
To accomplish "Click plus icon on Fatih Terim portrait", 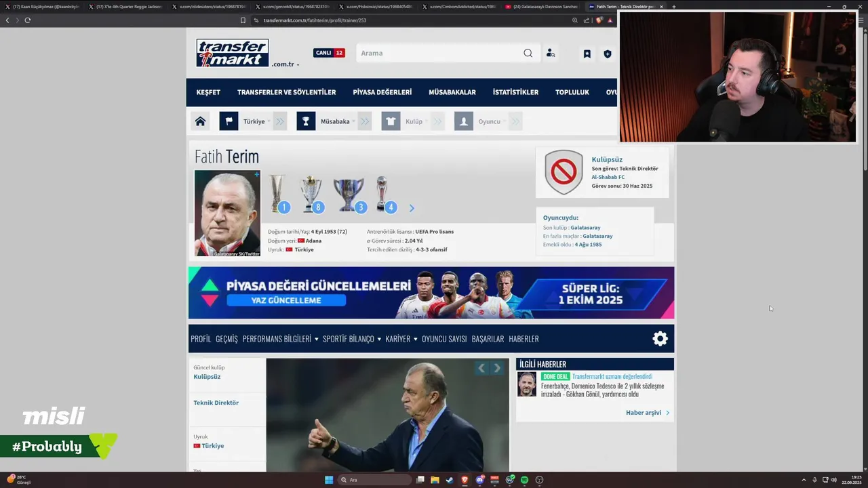I will point(256,174).
